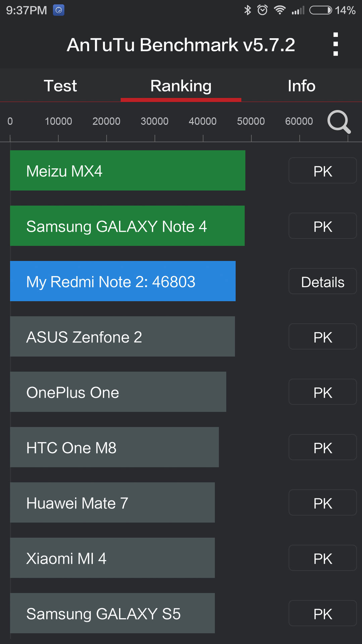Tap the Xiaomi MI 4 ranking bar
This screenshot has width=362, height=644.
pyautogui.click(x=112, y=558)
